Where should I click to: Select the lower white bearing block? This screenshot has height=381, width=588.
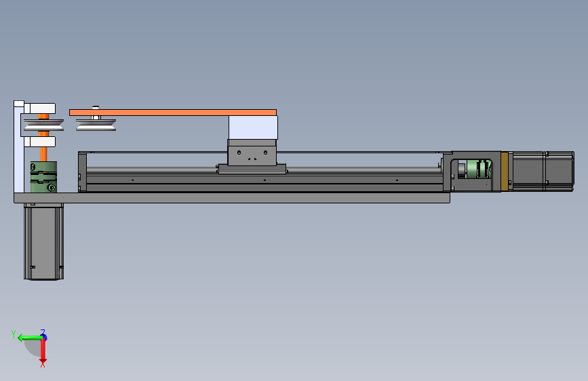pyautogui.click(x=40, y=142)
